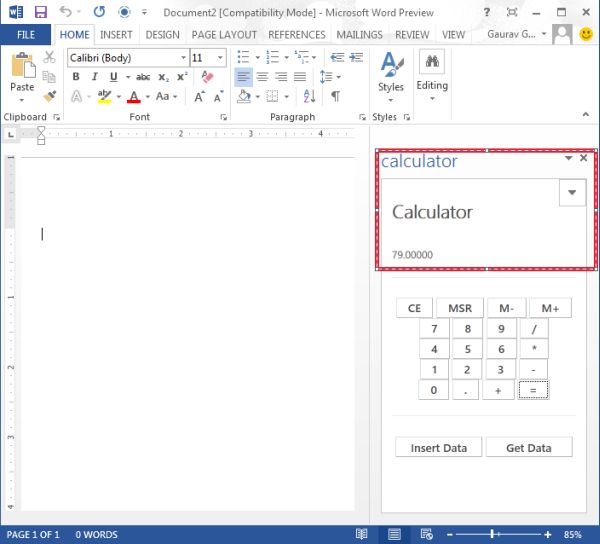Click the CE button on calculator
600x544 pixels.
pyautogui.click(x=414, y=308)
